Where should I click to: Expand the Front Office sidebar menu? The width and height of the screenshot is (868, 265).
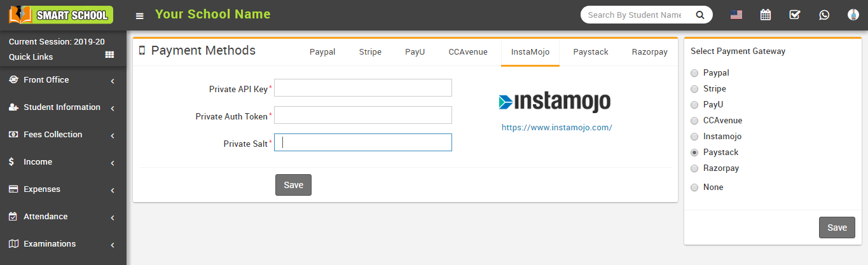pos(63,80)
